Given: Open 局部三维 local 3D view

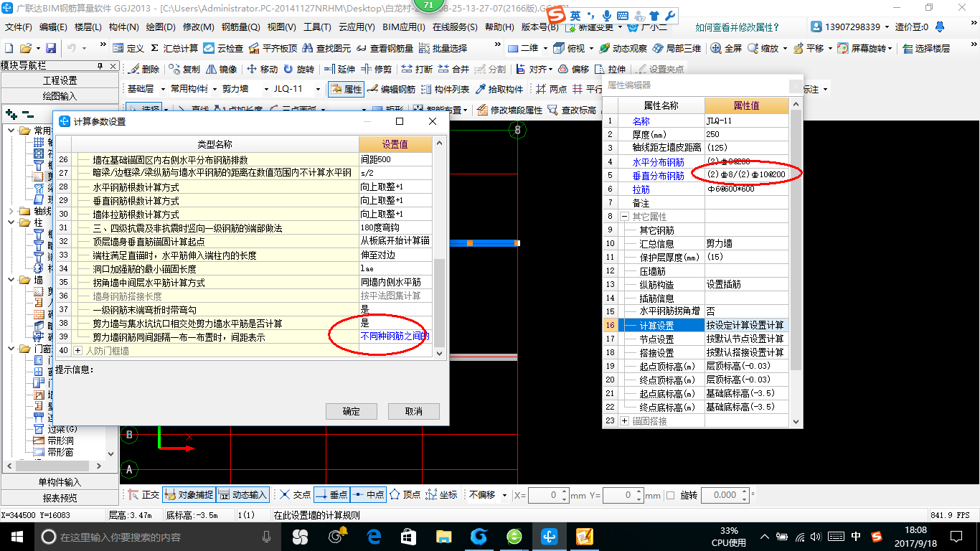Looking at the screenshot, I should [677, 48].
